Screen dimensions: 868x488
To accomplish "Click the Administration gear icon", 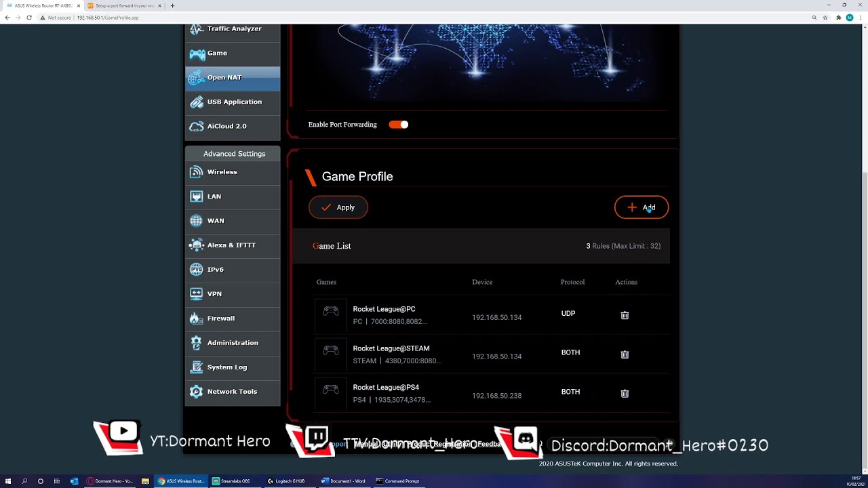I will tap(197, 343).
